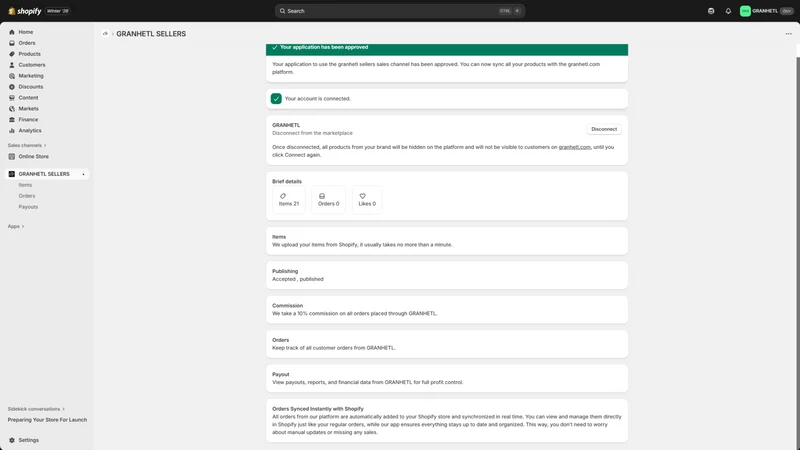Viewport: 800px width, 450px height.
Task: Expand the Sales channels section
Action: 27,145
